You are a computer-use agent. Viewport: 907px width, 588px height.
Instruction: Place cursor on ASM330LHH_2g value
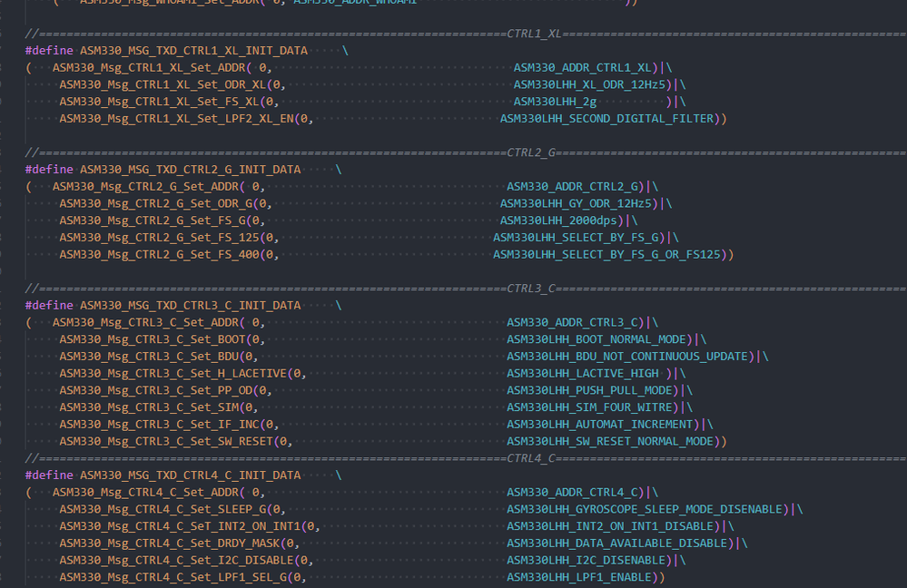[555, 102]
